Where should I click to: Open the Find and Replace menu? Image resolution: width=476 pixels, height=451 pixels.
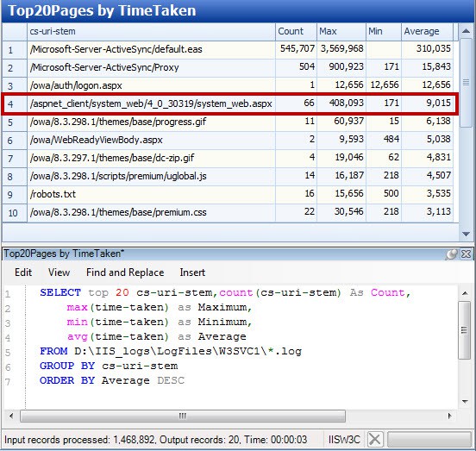point(125,272)
